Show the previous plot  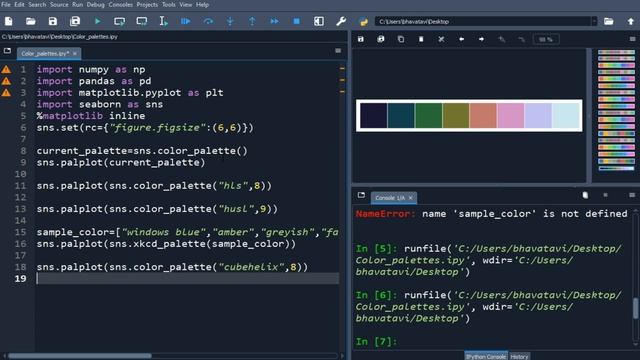(x=461, y=39)
